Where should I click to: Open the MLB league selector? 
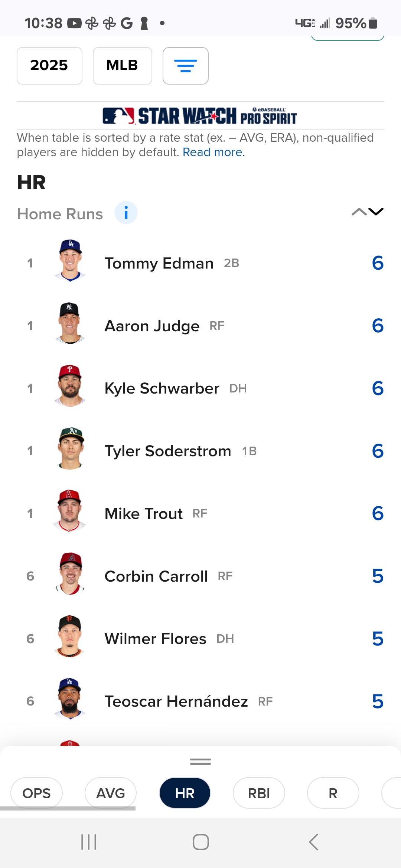tap(123, 66)
